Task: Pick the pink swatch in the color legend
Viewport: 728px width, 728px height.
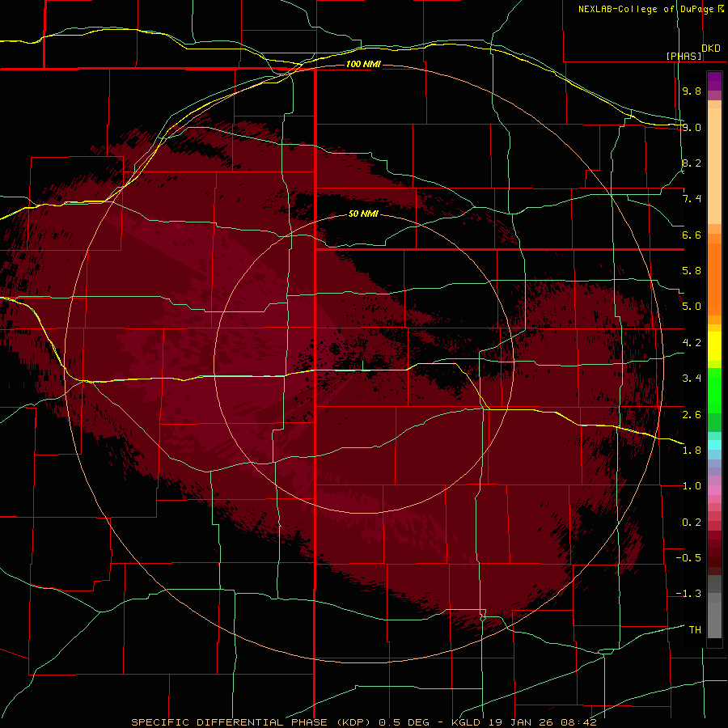Action: pyautogui.click(x=714, y=490)
